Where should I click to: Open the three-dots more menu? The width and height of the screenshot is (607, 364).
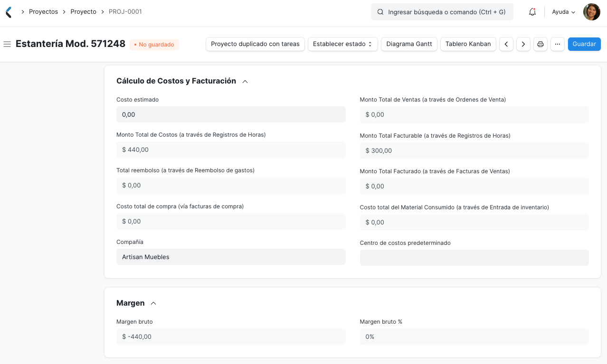(558, 44)
